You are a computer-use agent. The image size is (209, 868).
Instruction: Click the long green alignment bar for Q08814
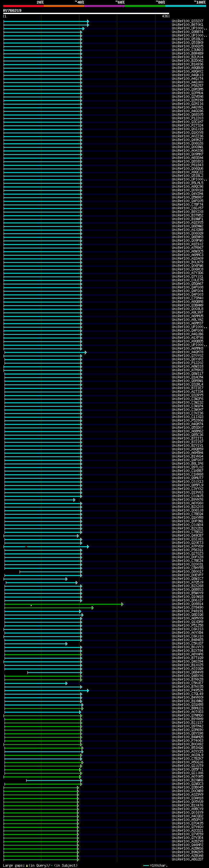tap(64, 604)
